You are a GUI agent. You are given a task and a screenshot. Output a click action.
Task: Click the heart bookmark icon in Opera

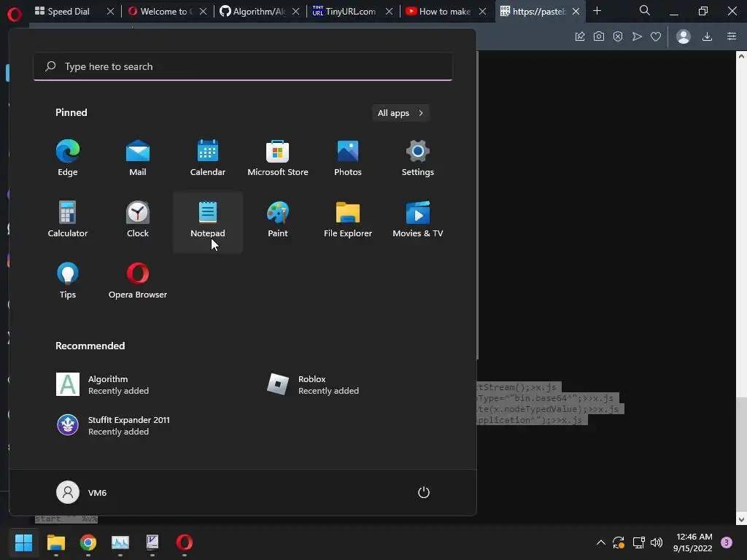tap(656, 36)
